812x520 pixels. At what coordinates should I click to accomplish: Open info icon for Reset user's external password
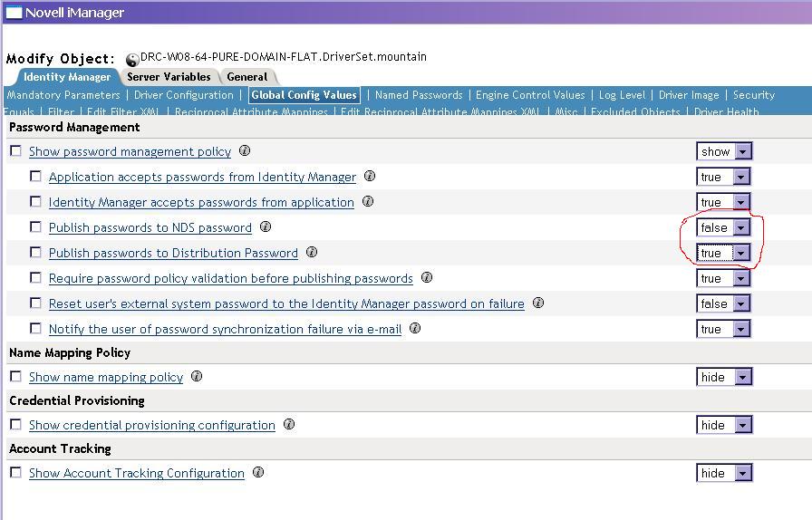(x=538, y=303)
